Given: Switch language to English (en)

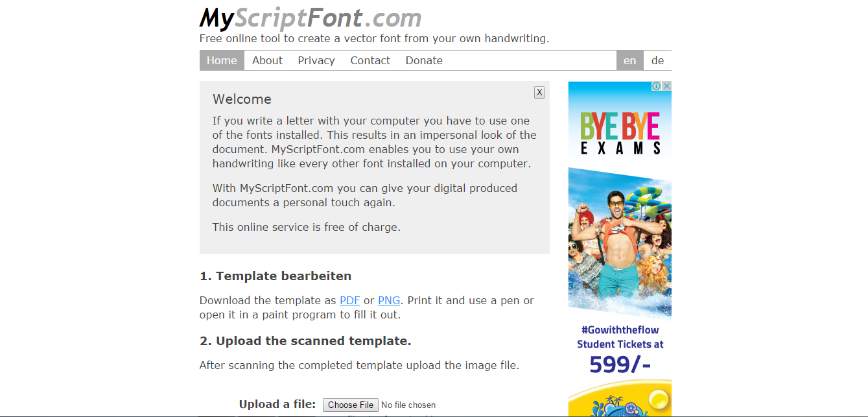Looking at the screenshot, I should click(x=629, y=60).
